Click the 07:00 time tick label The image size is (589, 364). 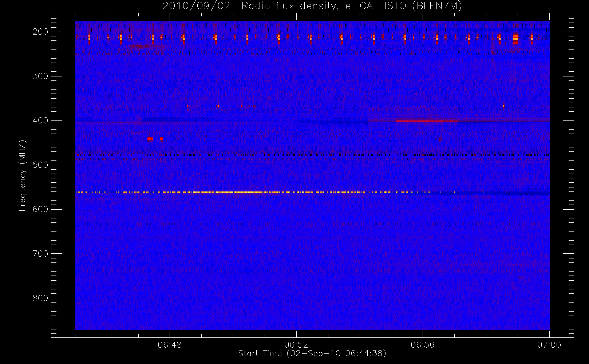(x=549, y=345)
